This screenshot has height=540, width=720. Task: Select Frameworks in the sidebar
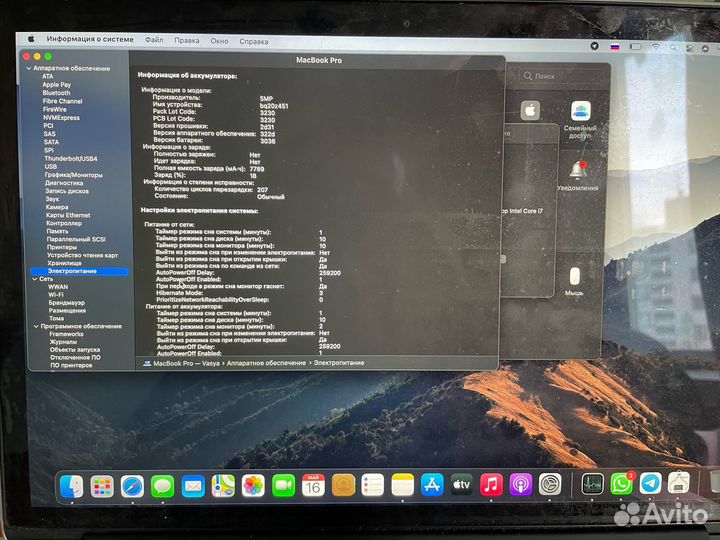coord(67,334)
